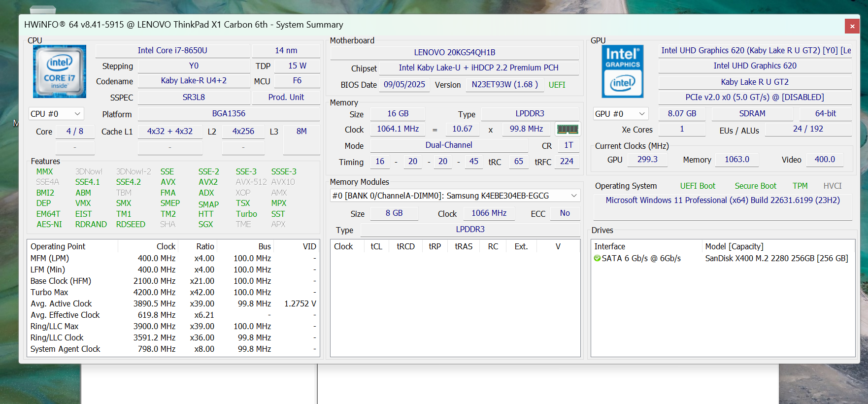The height and width of the screenshot is (404, 868).
Task: Click the 4x256 L2 cache value
Action: pyautogui.click(x=243, y=131)
